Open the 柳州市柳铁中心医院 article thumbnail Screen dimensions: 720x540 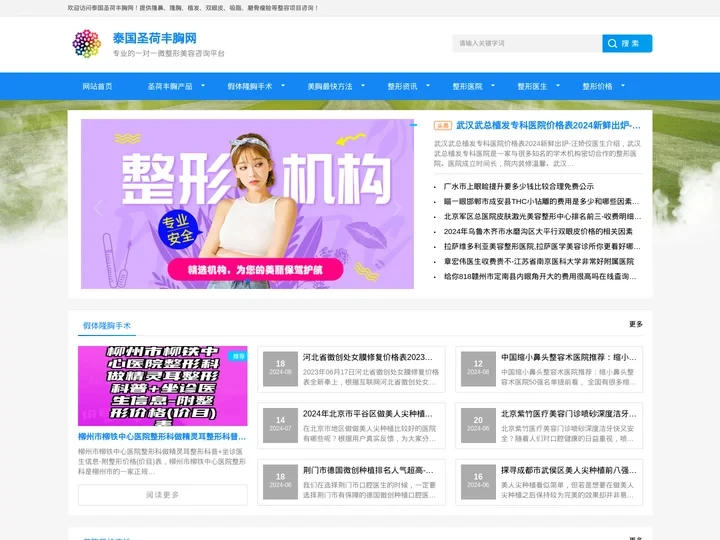coord(163,386)
